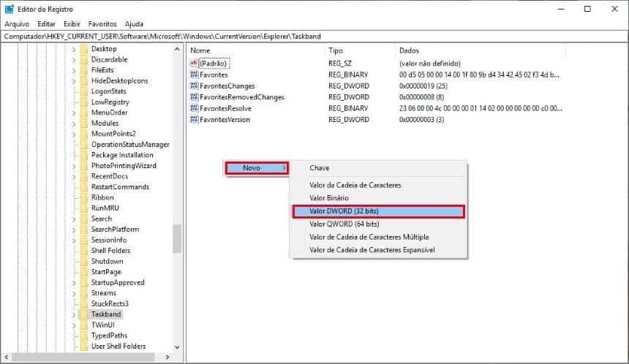Select the (Padrão) string value icon

[x=194, y=64]
